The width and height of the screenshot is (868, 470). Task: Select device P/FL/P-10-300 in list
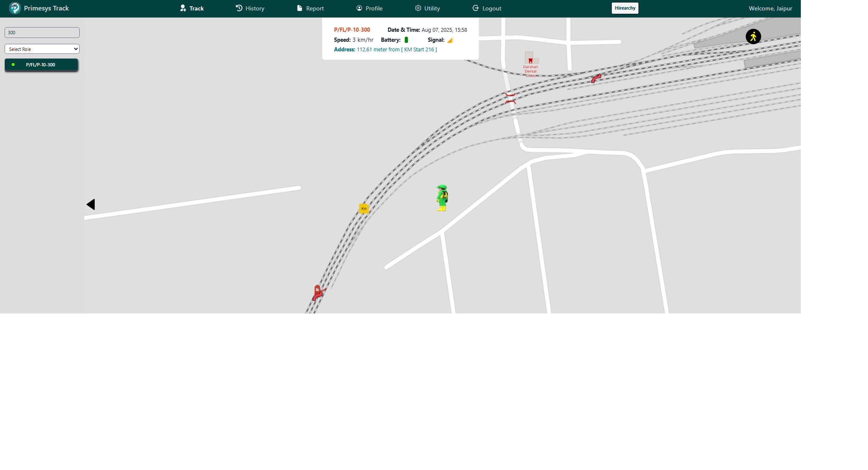coord(41,65)
